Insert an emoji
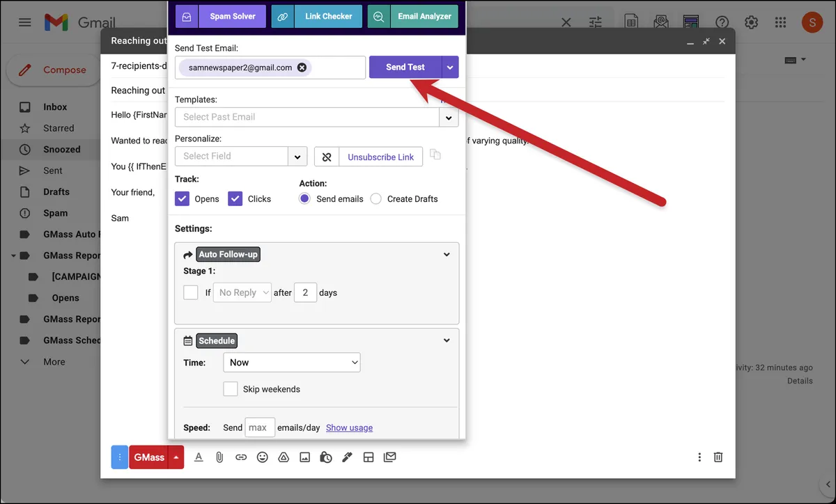This screenshot has width=836, height=504. (x=262, y=457)
